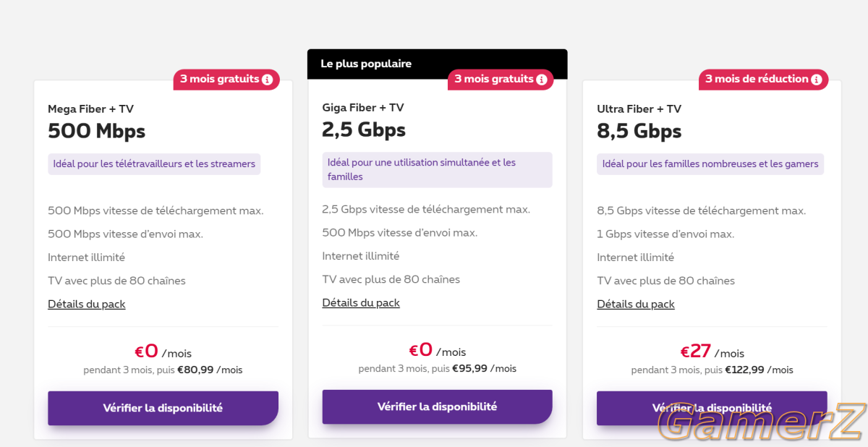Click the GamerZ watermark logo
868x447 pixels.
pyautogui.click(x=759, y=423)
